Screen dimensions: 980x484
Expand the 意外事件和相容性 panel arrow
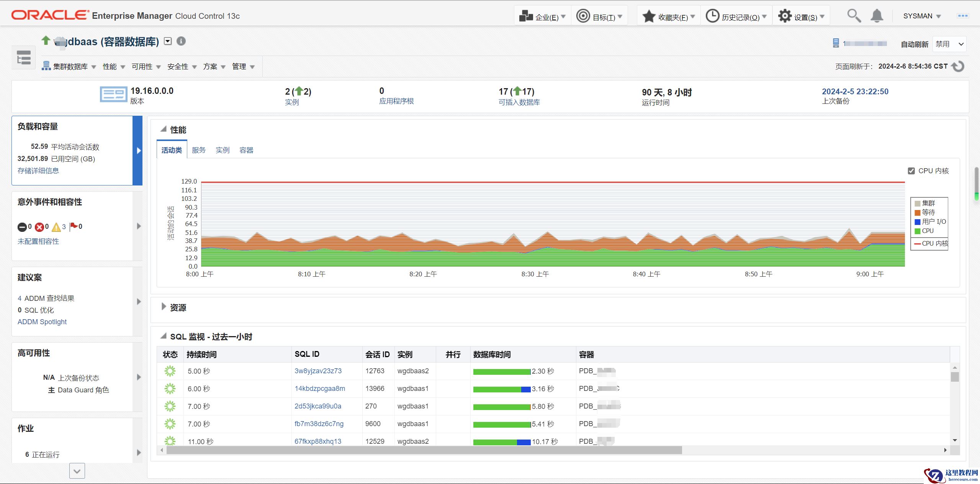tap(139, 226)
